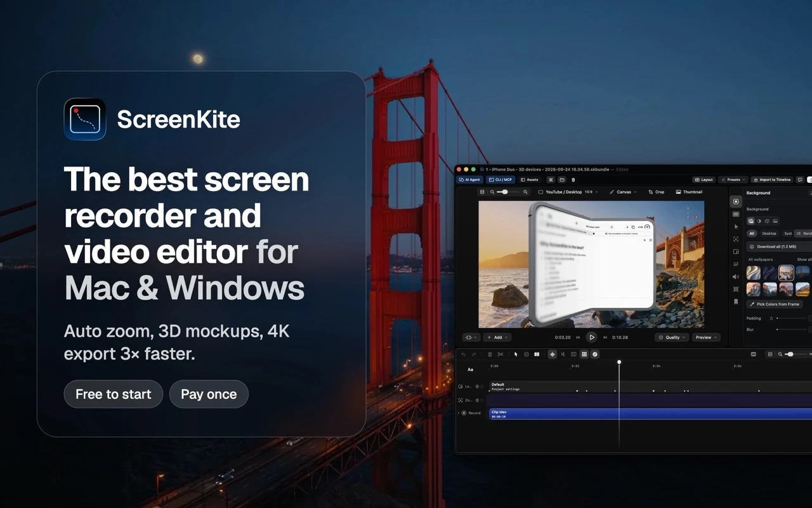This screenshot has width=812, height=508.
Task: Select the Clip idev on timeline
Action: click(x=650, y=414)
